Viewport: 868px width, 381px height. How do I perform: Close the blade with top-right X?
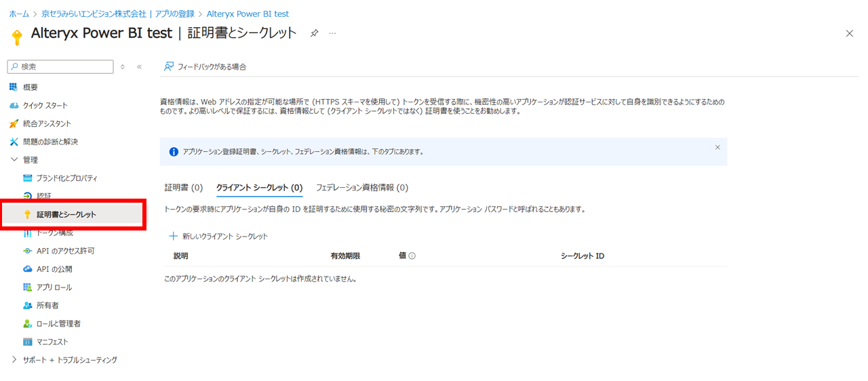(850, 33)
